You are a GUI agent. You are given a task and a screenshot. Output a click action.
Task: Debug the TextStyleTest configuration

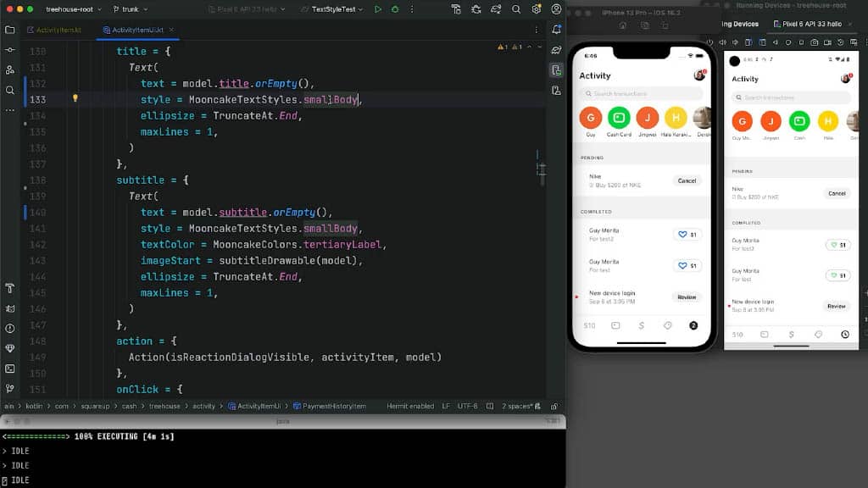click(x=395, y=9)
